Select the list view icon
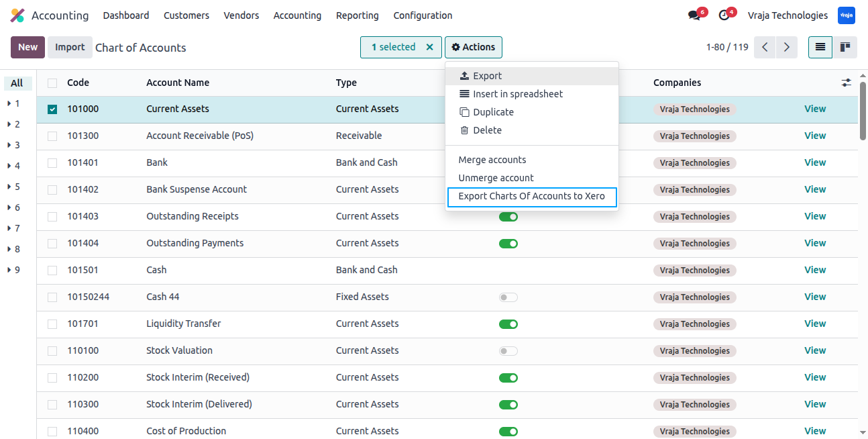The image size is (868, 439). [820, 47]
